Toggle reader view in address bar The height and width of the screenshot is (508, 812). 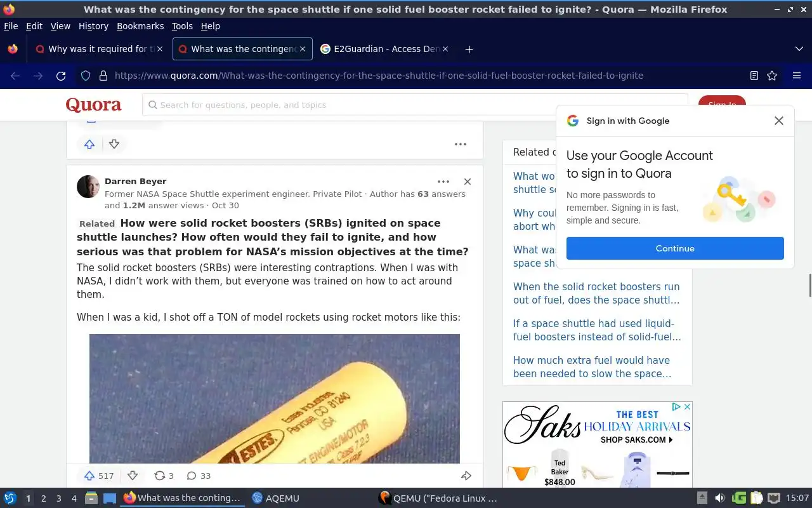point(754,76)
